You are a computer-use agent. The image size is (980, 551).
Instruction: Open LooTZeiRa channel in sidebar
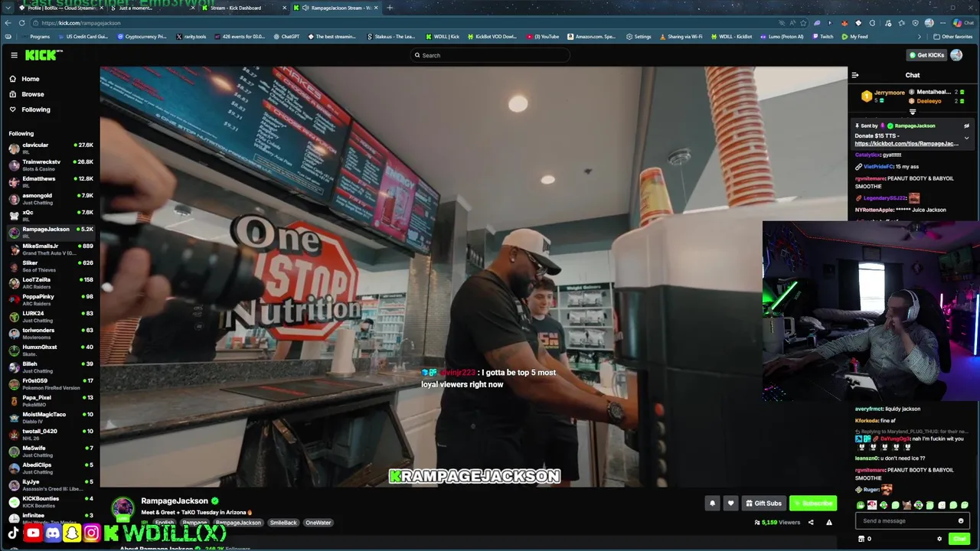[x=50, y=283]
